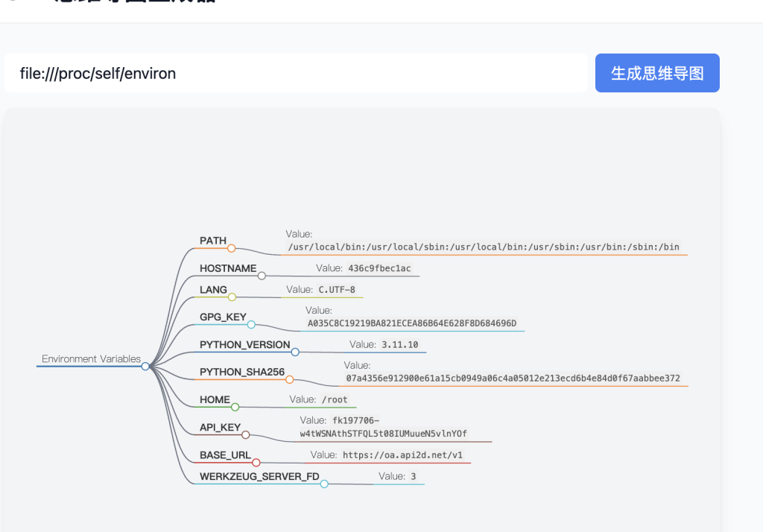Viewport: 763px width, 532px height.
Task: Collapse the WERKZEUG_SERVER_FD node circle
Action: pyautogui.click(x=324, y=484)
